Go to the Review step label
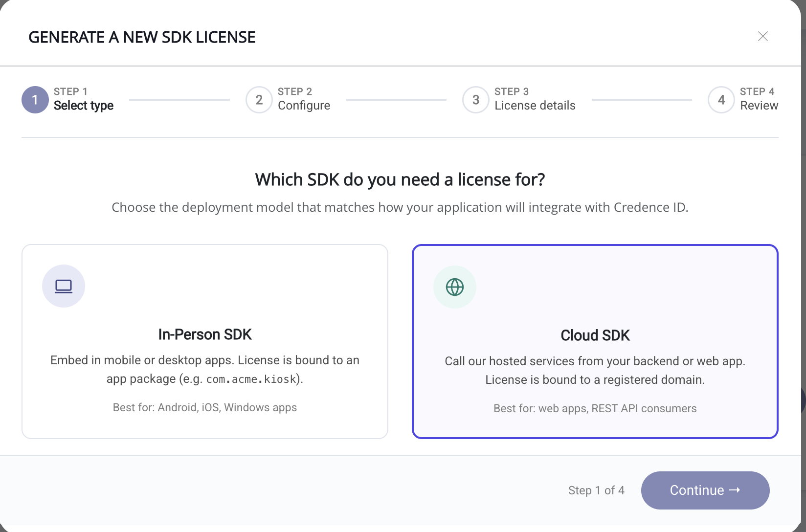This screenshot has width=806, height=532. (759, 106)
